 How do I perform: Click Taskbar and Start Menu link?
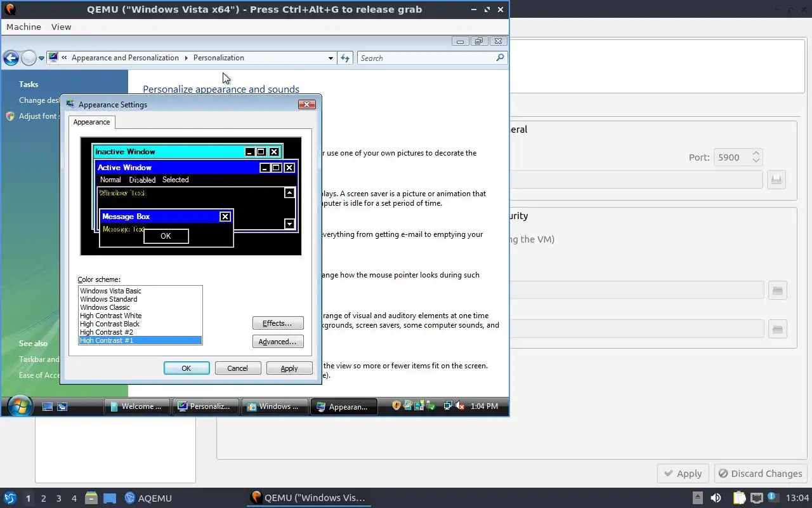[39, 359]
